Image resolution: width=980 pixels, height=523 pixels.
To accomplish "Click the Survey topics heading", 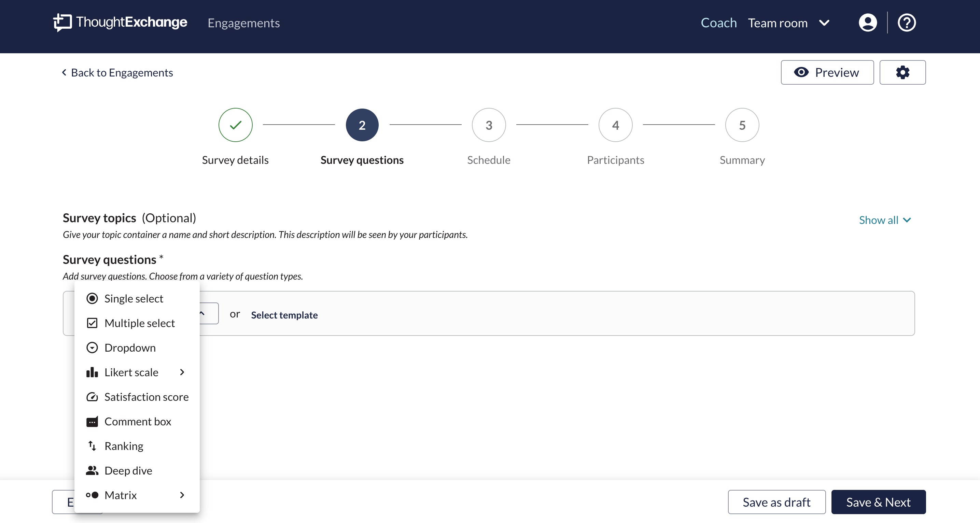I will coord(99,218).
